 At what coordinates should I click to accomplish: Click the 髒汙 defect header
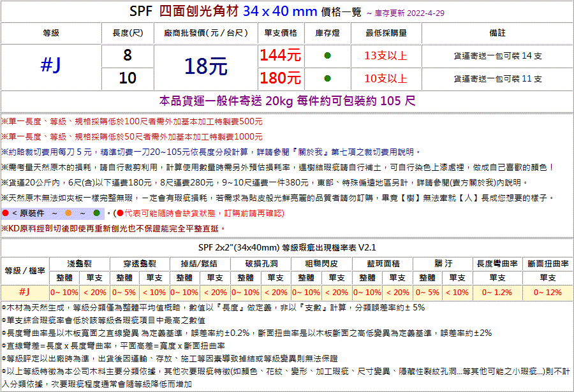tap(444, 263)
